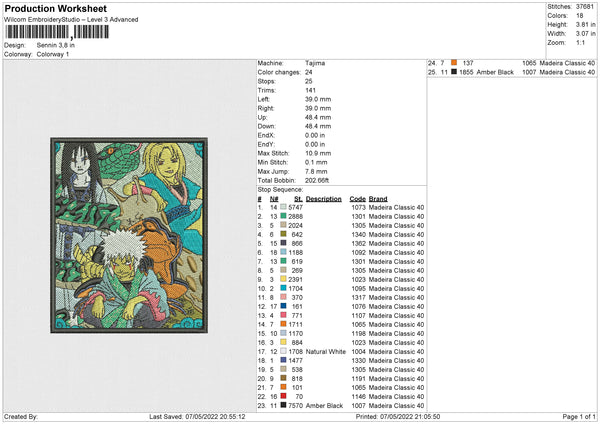The width and height of the screenshot is (600, 424).
Task: Select the orange swatch in stop row 14
Action: tap(283, 324)
